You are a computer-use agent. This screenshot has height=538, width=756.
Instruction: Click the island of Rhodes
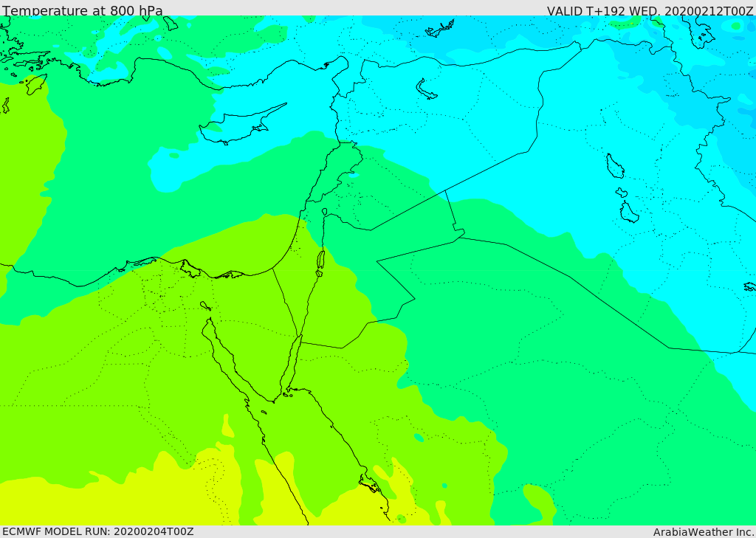36,84
